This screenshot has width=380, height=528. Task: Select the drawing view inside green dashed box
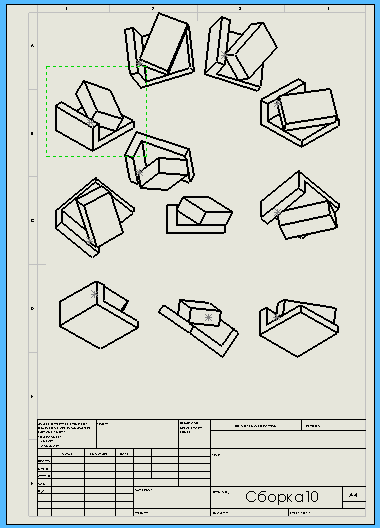(x=95, y=116)
